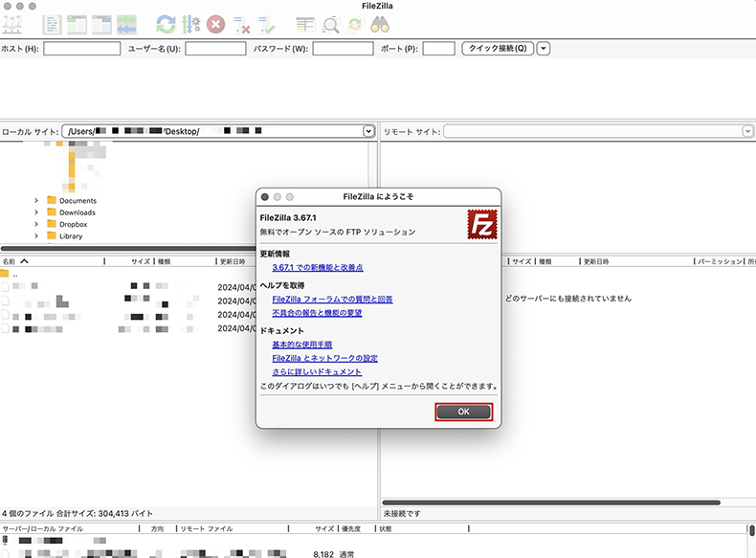Toggle the synchronized browsing icon
Viewport: 756px width, 558px height.
355,25
